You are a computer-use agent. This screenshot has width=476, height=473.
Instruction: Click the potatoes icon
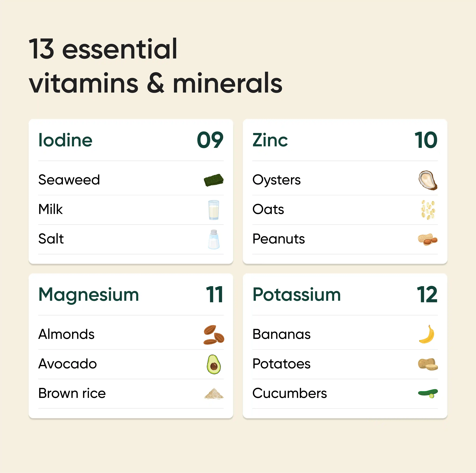(x=428, y=364)
